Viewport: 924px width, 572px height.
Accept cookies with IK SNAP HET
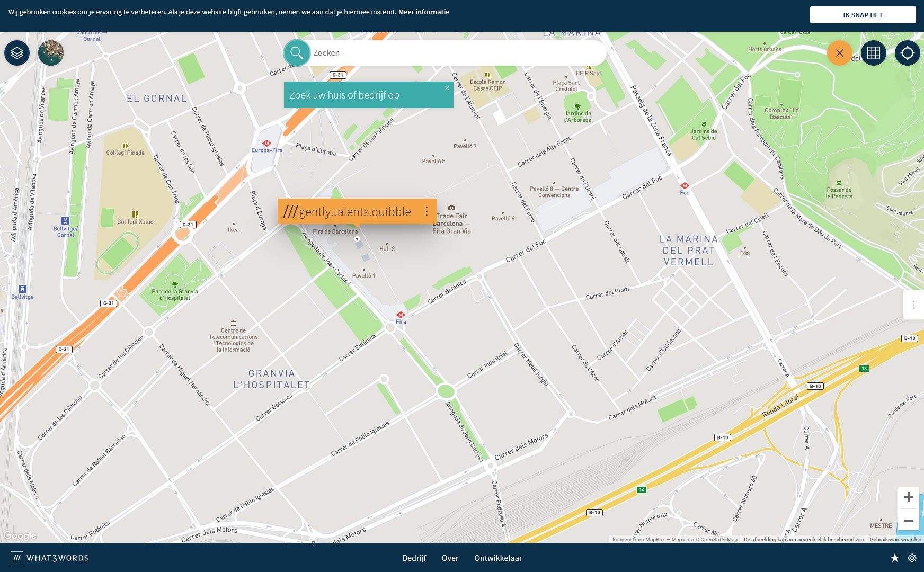point(863,15)
